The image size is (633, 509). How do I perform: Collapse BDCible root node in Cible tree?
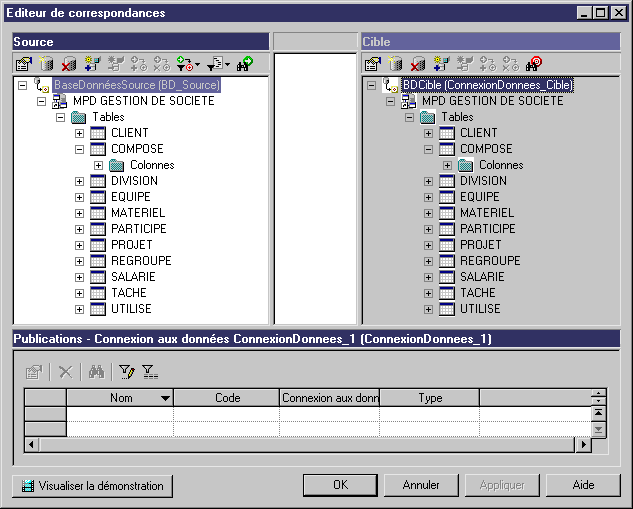click(x=371, y=85)
